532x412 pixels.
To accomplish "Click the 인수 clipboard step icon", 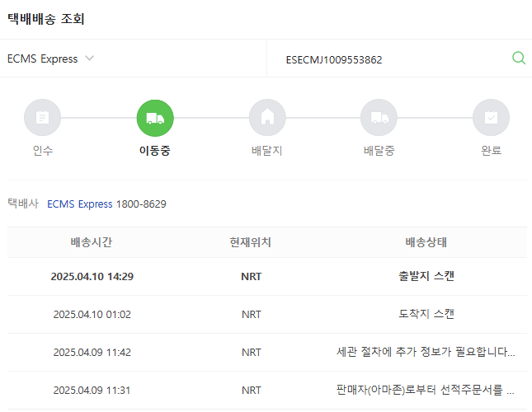I will click(43, 118).
